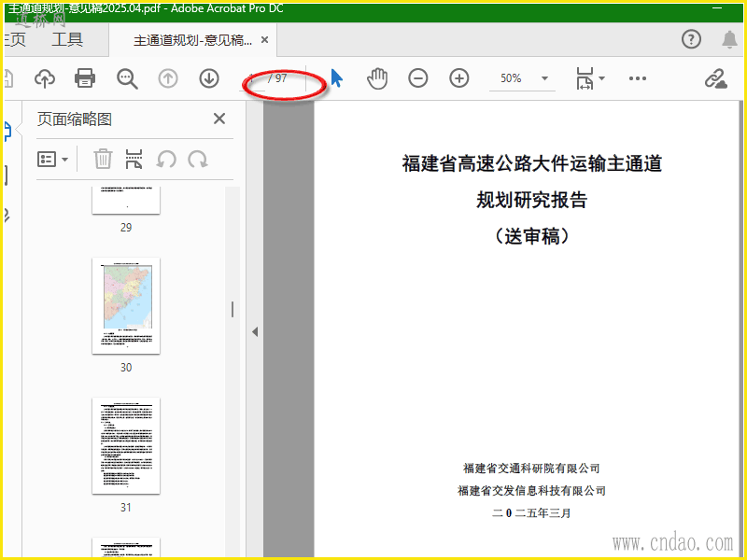
Task: Click the heading 规划研究报告
Action: pos(531,200)
